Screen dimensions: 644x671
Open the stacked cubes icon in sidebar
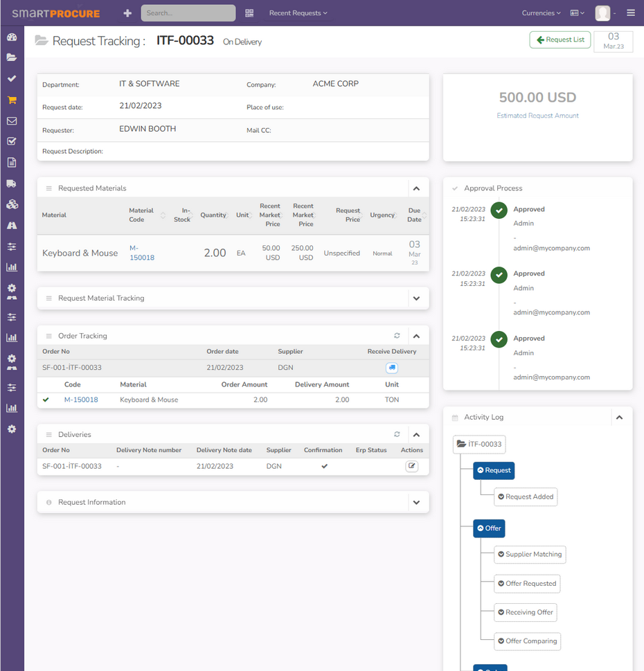click(x=12, y=204)
